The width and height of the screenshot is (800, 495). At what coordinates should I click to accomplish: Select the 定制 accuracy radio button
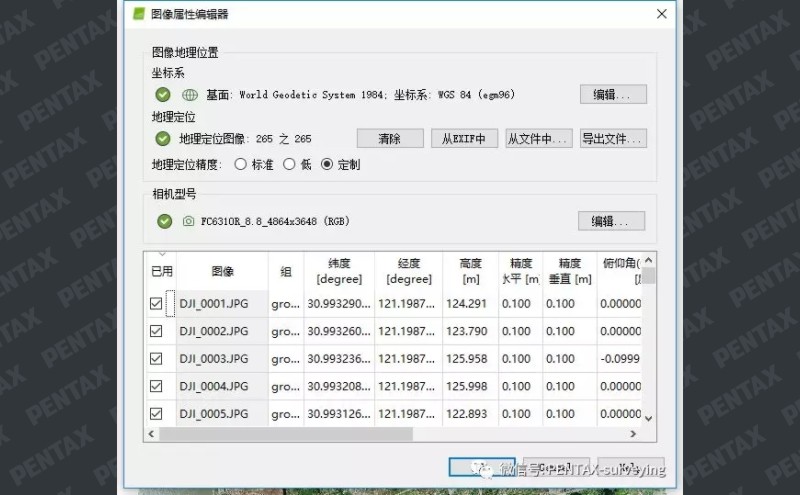327,164
